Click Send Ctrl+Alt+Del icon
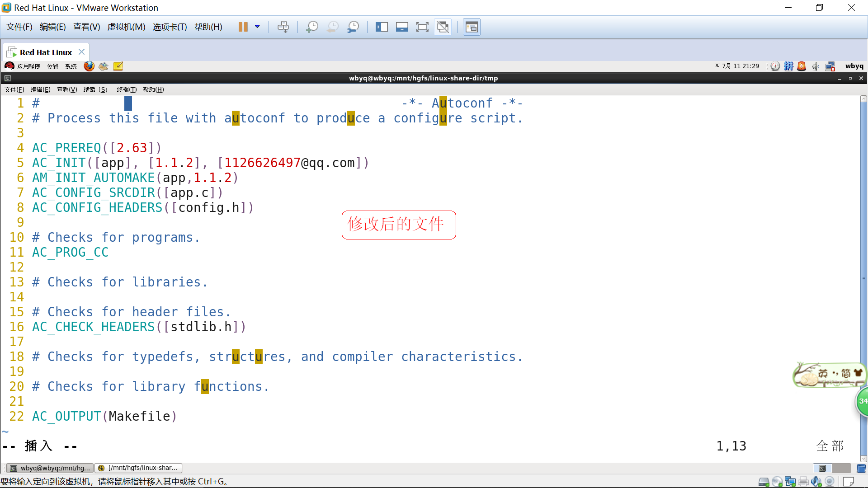868x488 pixels. [x=283, y=27]
